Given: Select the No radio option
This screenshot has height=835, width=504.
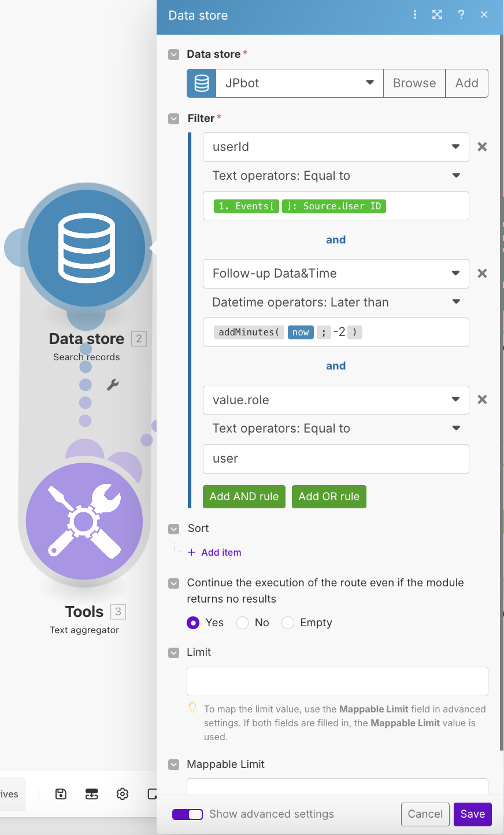Looking at the screenshot, I should [x=243, y=622].
